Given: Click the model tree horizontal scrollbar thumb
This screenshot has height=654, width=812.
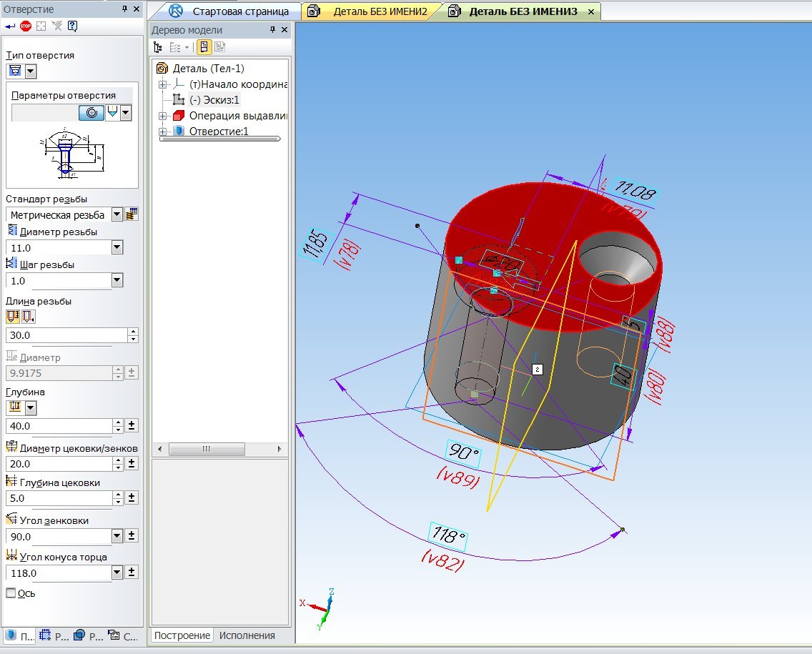Looking at the screenshot, I should tap(207, 449).
